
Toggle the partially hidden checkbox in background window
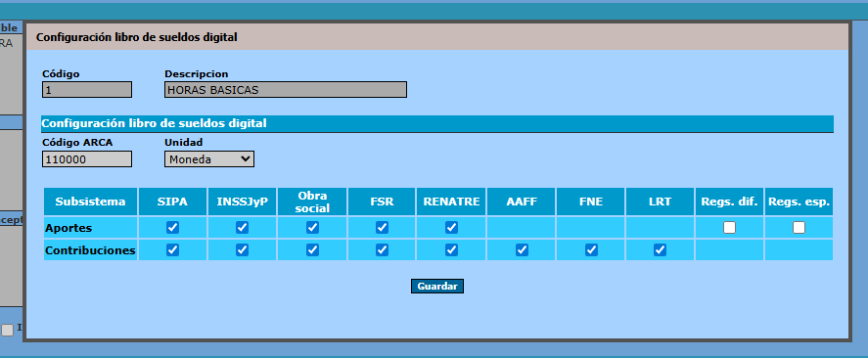[x=7, y=330]
